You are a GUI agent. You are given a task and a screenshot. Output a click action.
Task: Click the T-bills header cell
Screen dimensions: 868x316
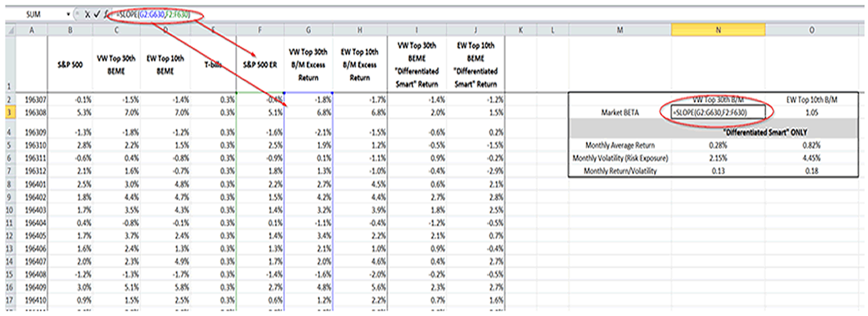[213, 64]
